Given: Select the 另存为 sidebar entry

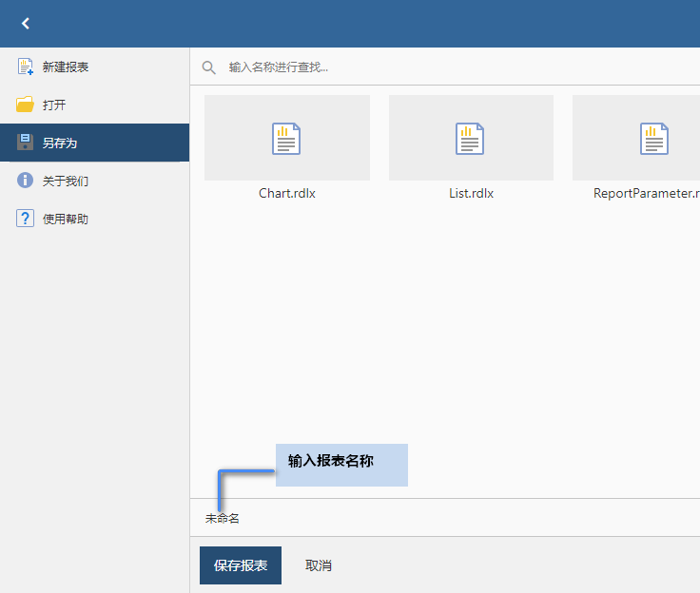Looking at the screenshot, I should [60, 143].
